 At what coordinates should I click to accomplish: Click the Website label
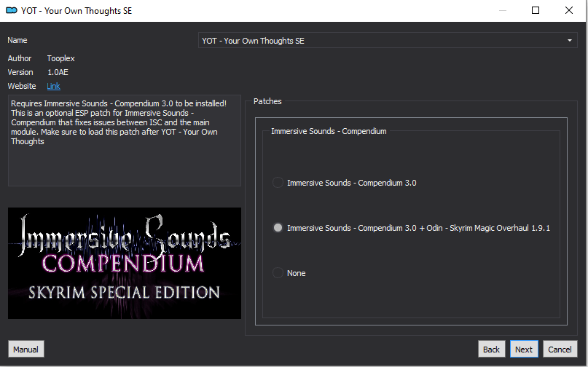point(22,86)
